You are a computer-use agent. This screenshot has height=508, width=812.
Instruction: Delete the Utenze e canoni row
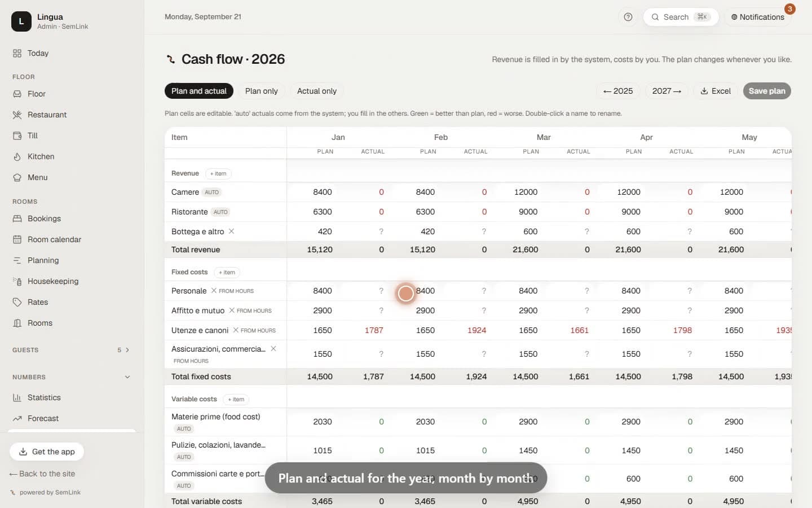click(x=236, y=330)
